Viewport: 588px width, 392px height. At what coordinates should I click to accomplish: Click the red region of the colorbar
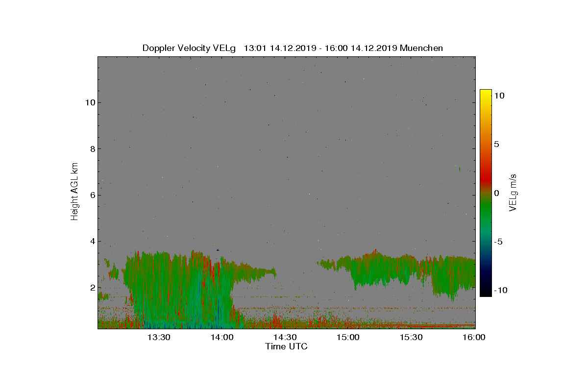[x=486, y=177]
